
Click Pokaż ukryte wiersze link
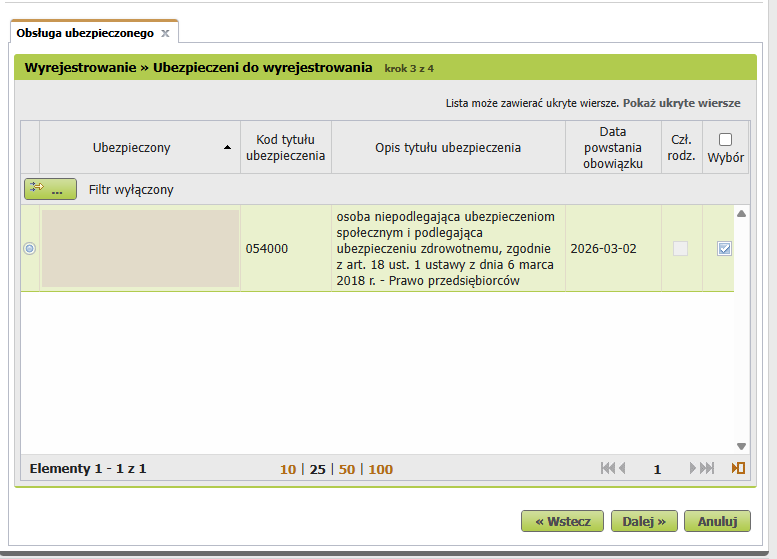681,103
